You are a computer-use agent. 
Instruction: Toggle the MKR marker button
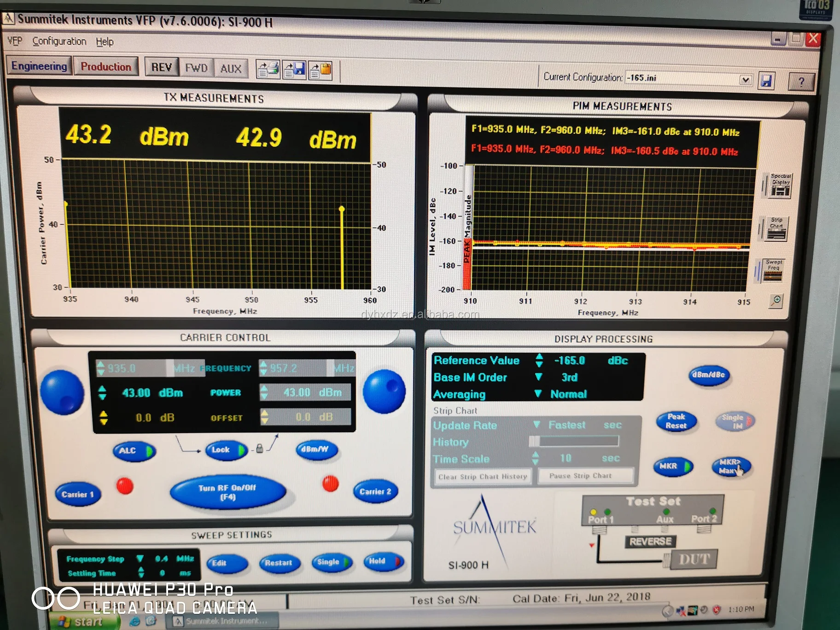(673, 466)
